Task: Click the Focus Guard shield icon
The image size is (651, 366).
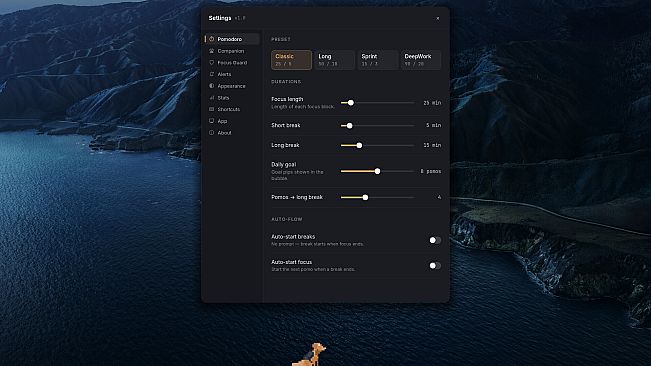Action: click(211, 63)
